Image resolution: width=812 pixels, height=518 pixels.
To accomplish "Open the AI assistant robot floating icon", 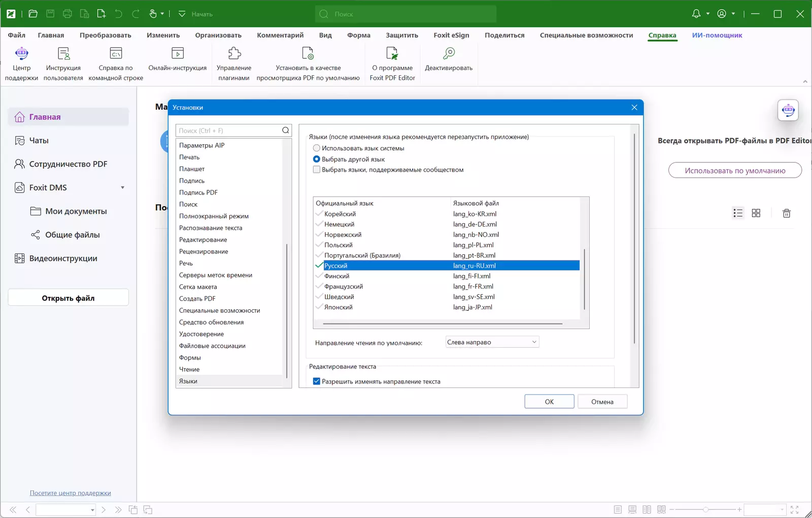I will pyautogui.click(x=788, y=110).
